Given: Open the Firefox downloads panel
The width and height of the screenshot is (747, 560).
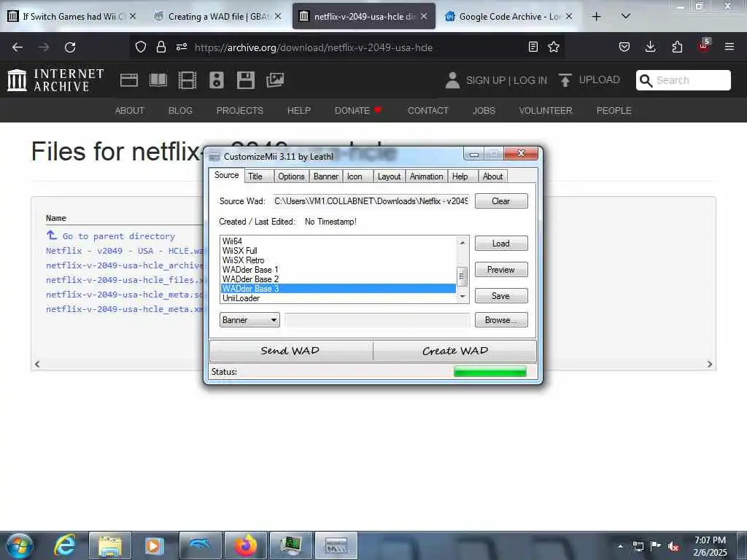Looking at the screenshot, I should tap(650, 47).
